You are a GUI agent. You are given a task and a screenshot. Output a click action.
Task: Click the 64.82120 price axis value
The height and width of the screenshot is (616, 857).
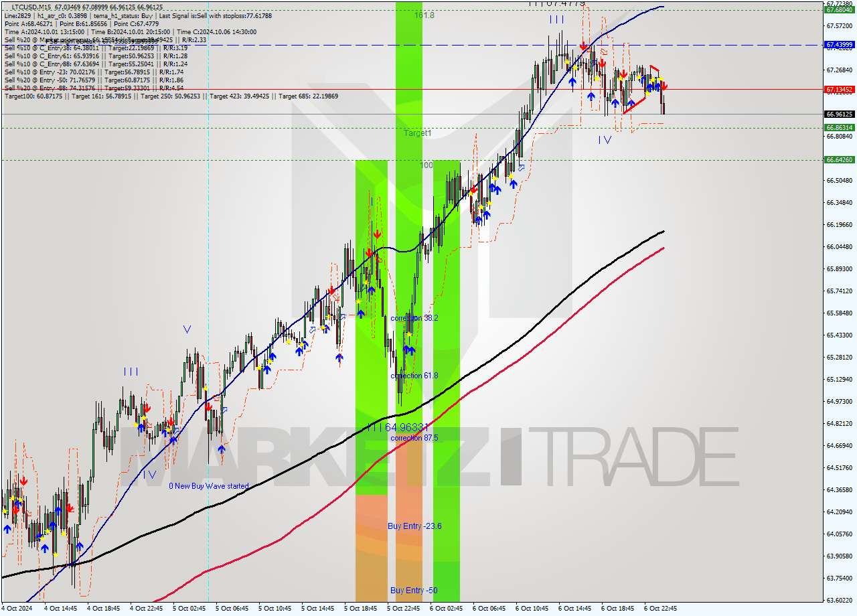pos(839,423)
